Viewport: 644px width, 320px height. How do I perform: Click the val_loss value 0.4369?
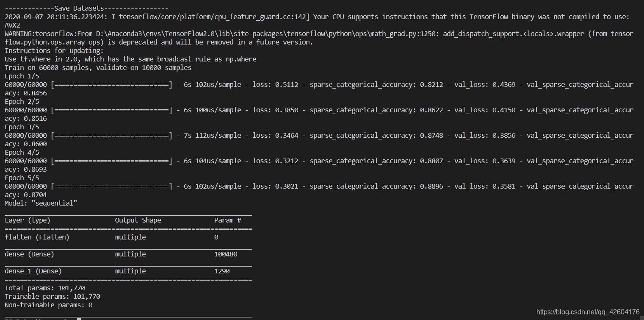(x=504, y=85)
